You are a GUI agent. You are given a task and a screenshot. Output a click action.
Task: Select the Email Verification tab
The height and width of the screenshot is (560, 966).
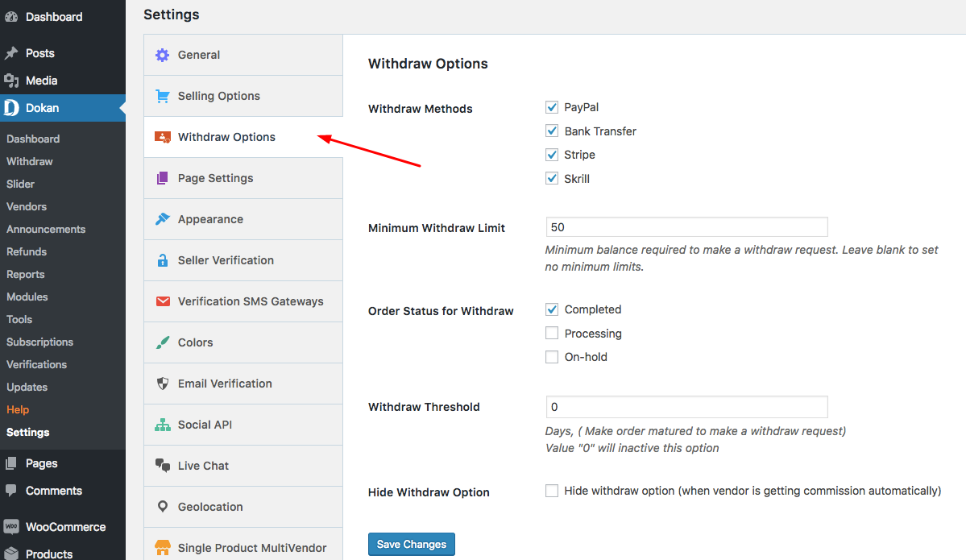click(x=243, y=384)
